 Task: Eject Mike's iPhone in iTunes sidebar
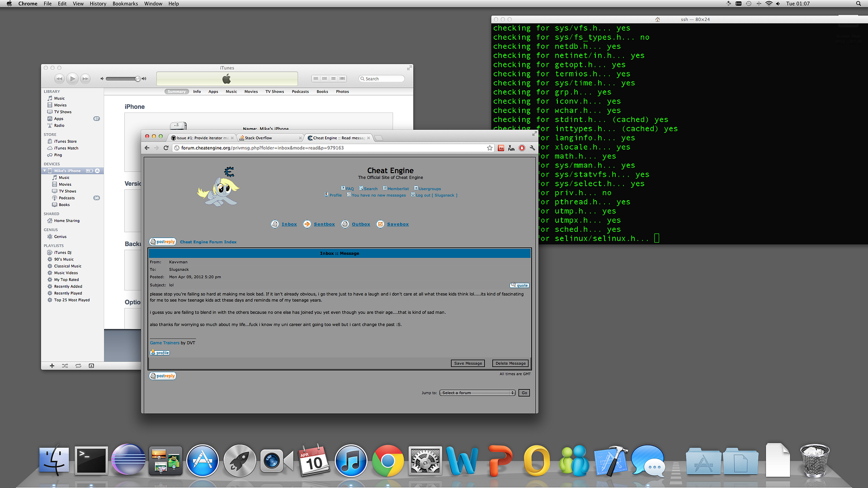click(x=97, y=171)
